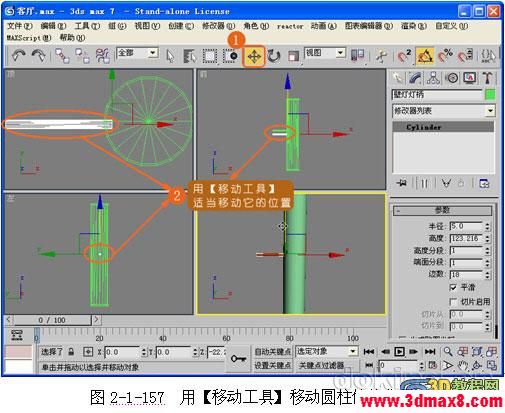The image size is (505, 413).
Task: Toggle the Spinner Snap icon
Action: (465, 56)
